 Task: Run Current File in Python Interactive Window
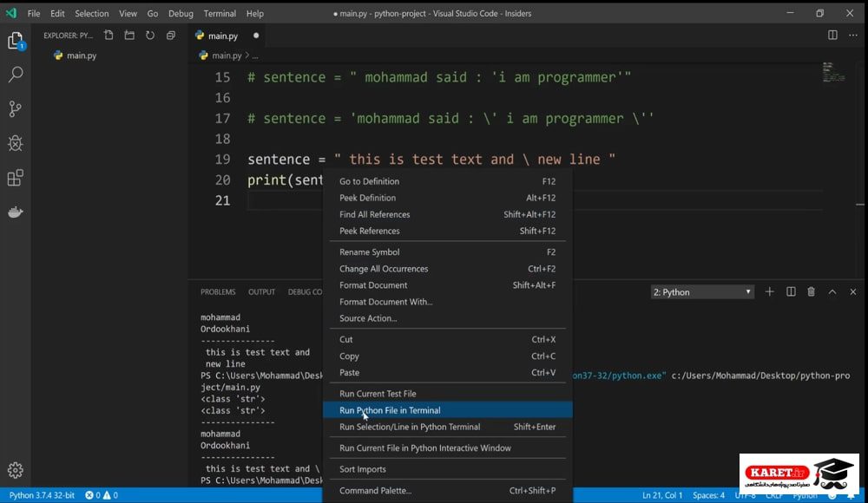tap(447, 447)
